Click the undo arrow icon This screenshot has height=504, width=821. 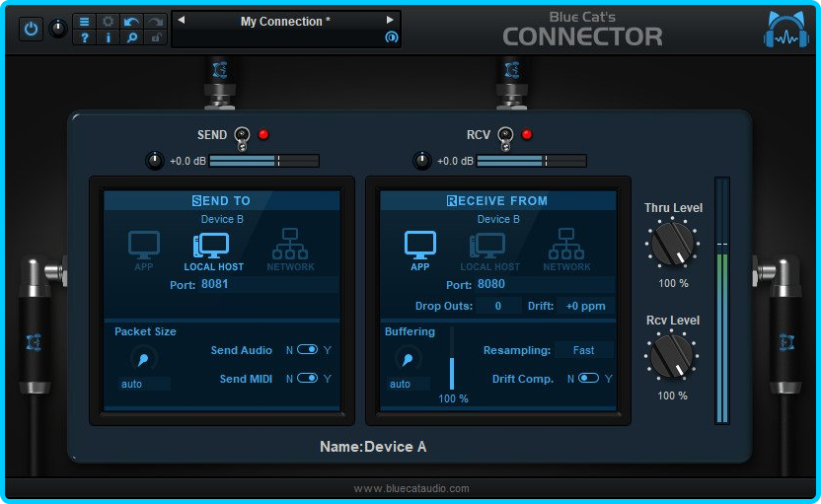point(132,22)
